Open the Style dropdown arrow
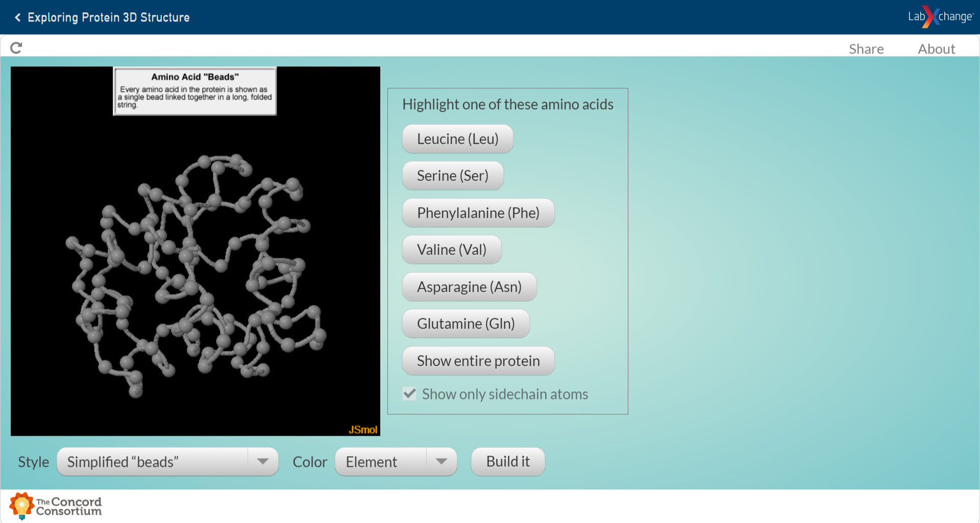This screenshot has height=523, width=980. pos(263,462)
